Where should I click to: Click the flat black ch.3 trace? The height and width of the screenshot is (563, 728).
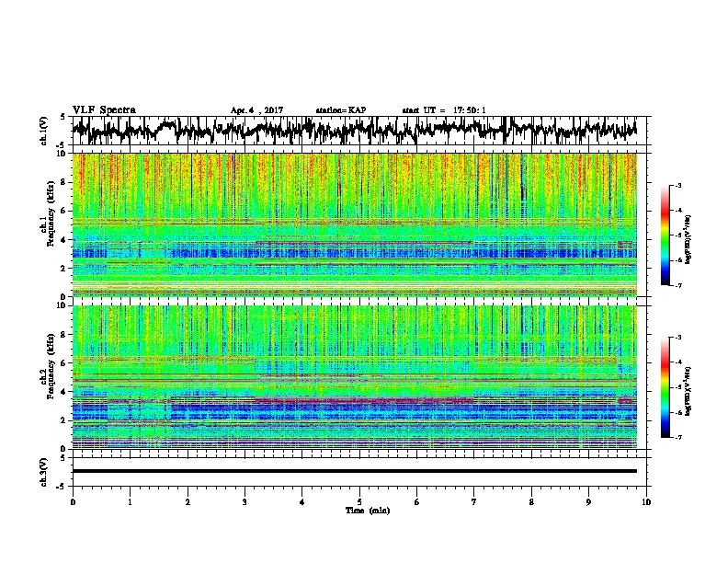(354, 471)
